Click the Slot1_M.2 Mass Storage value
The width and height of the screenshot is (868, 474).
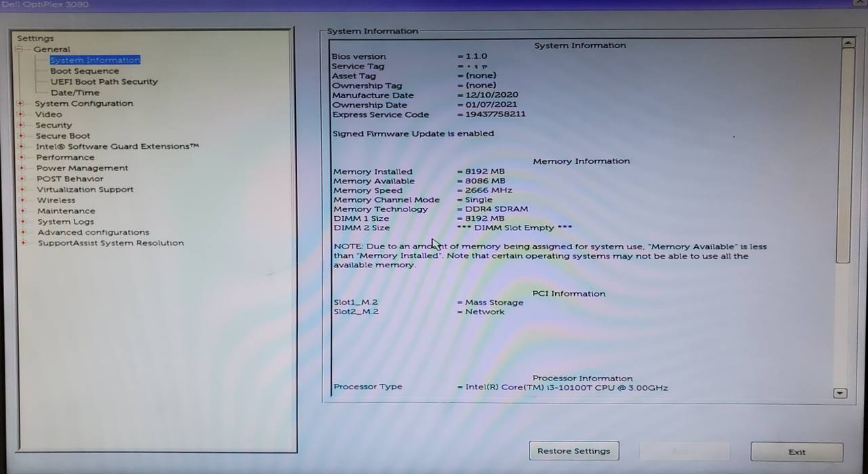(x=494, y=303)
